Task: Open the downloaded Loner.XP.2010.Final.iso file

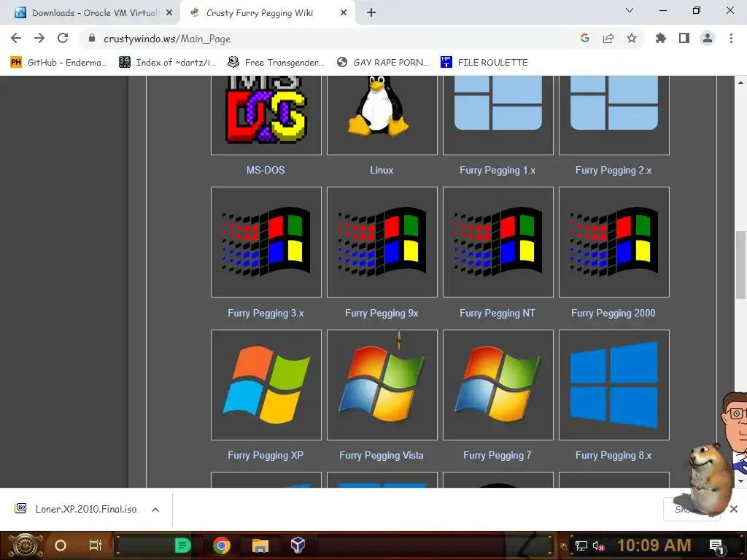Action: (x=75, y=509)
